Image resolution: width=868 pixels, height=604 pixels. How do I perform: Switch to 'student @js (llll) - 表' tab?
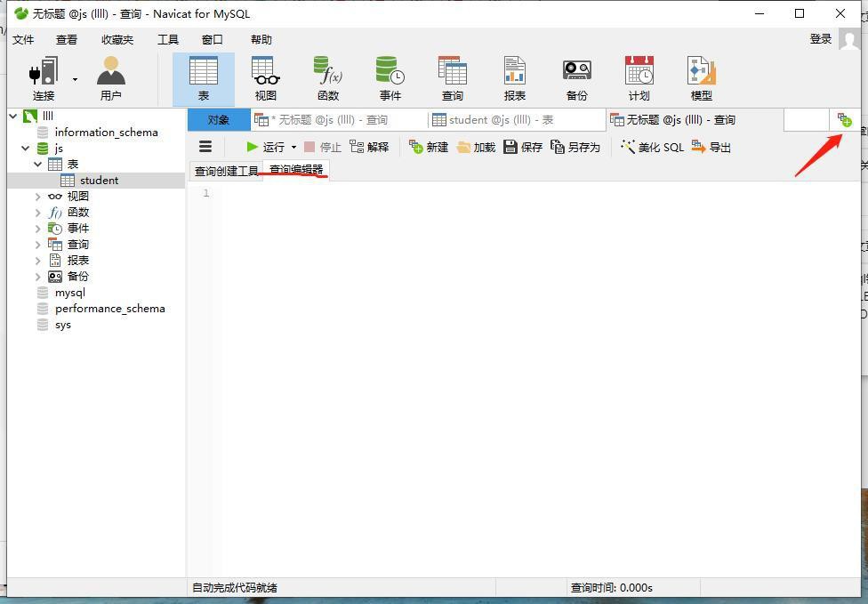click(517, 119)
